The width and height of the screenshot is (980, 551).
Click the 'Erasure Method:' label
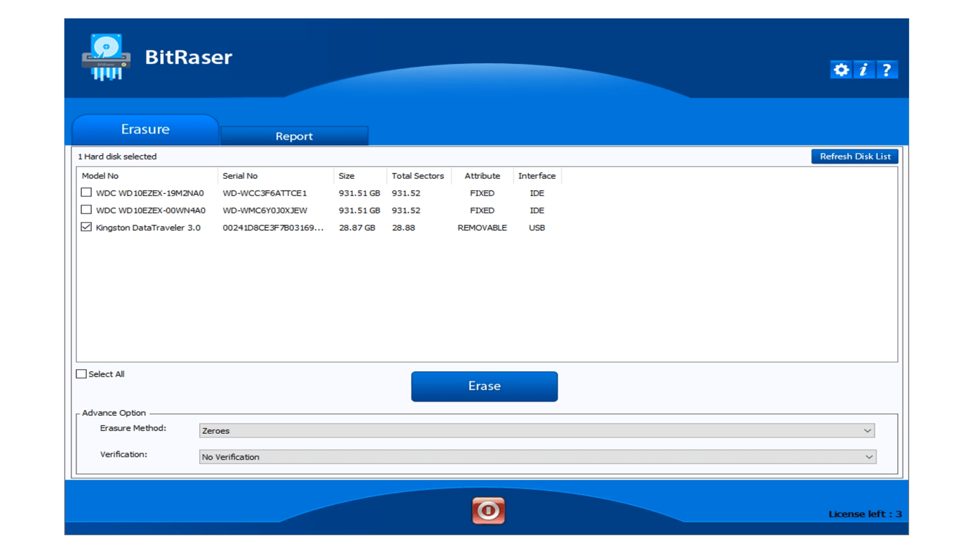pyautogui.click(x=133, y=428)
